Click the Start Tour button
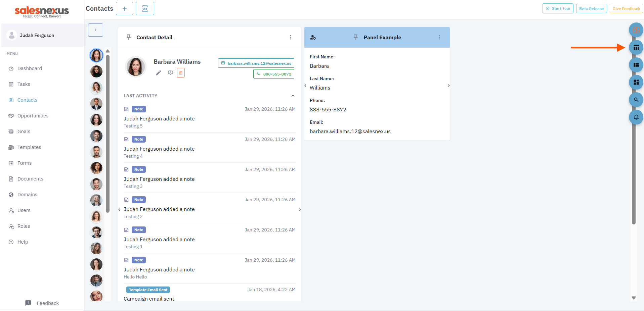The image size is (644, 311). pyautogui.click(x=558, y=8)
